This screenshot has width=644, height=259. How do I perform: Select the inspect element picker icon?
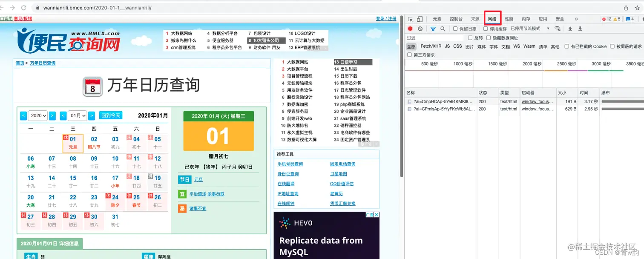click(x=411, y=19)
